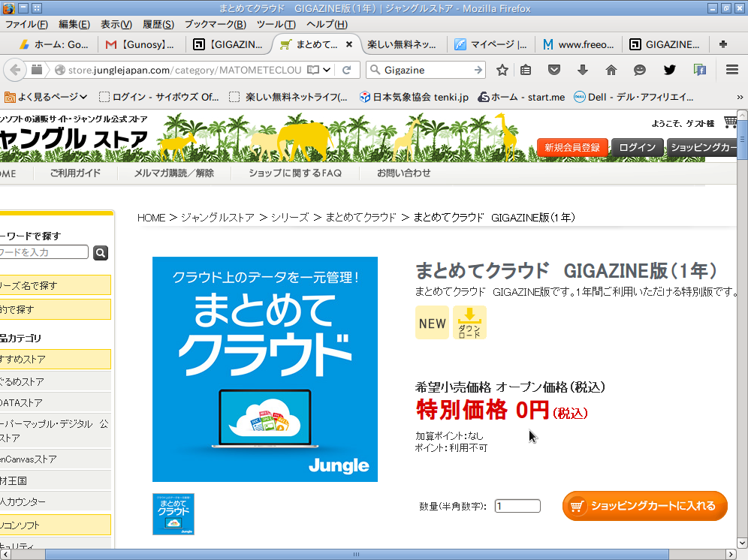
Task: Go to Firefox home page icon
Action: 611,70
